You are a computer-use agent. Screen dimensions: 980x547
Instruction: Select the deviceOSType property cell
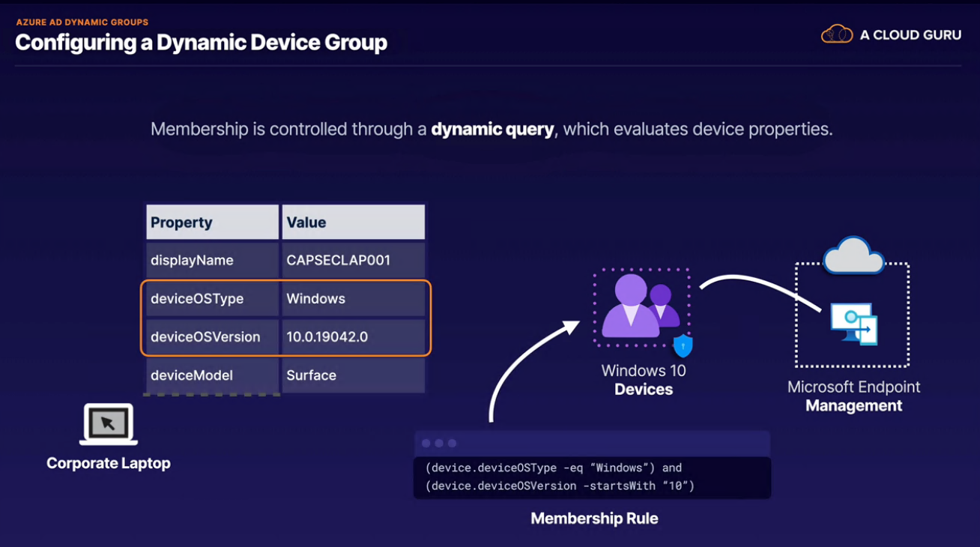(212, 298)
